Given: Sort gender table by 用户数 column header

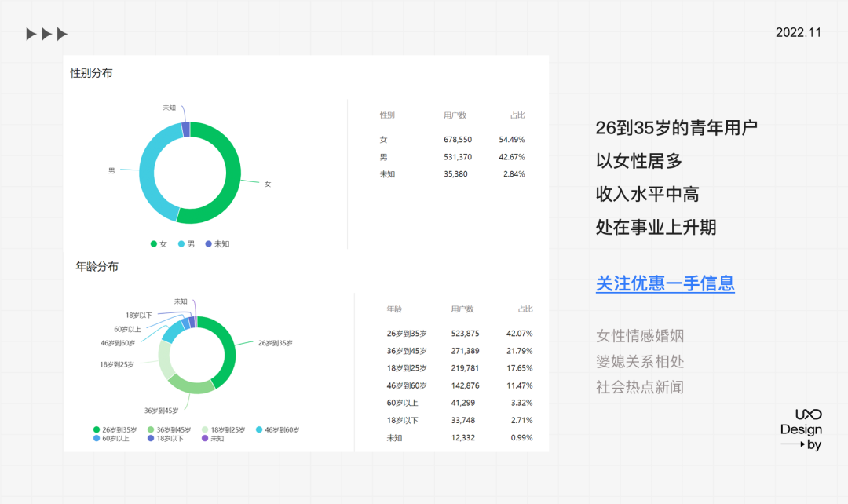Looking at the screenshot, I should [x=455, y=115].
